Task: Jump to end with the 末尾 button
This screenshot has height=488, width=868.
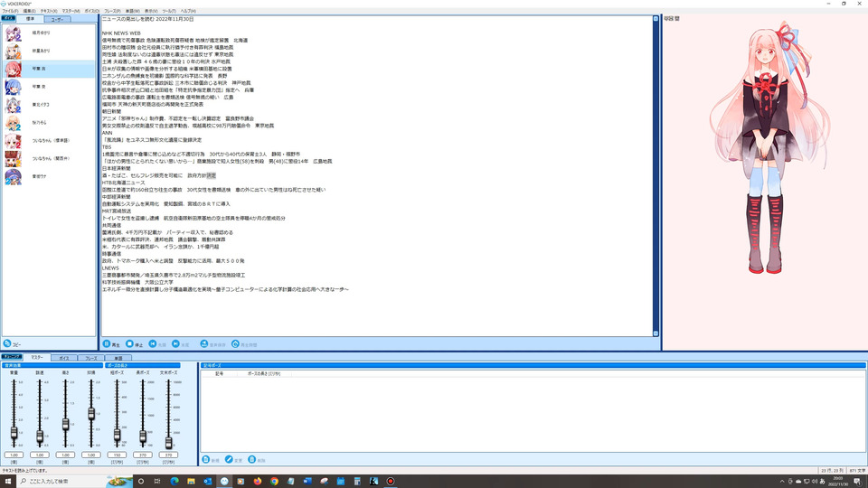Action: tap(181, 344)
